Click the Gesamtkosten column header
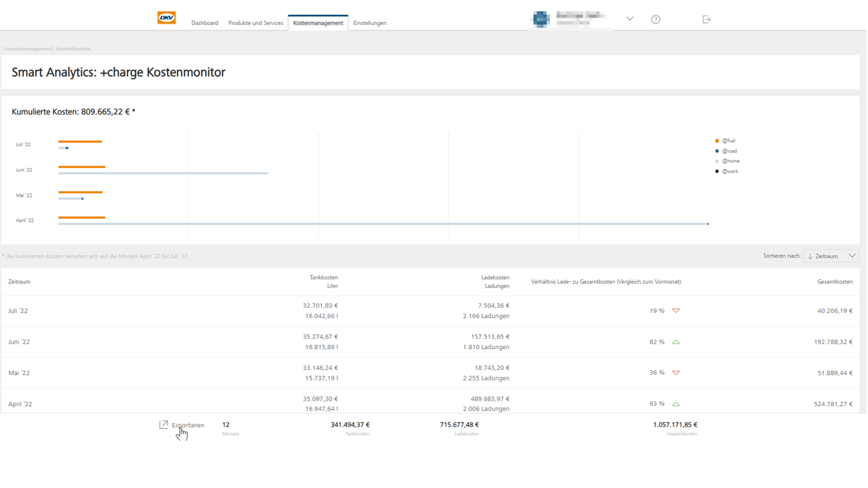The width and height of the screenshot is (868, 488). (x=835, y=282)
